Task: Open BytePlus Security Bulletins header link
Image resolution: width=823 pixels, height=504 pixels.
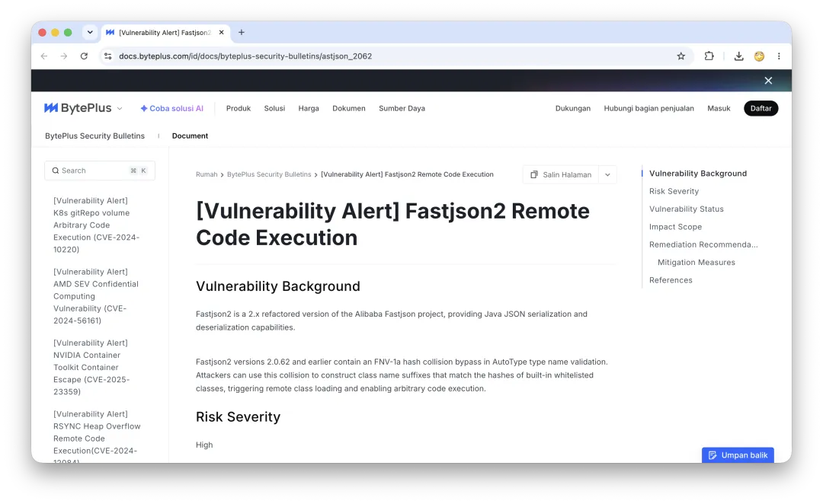Action: [x=95, y=136]
